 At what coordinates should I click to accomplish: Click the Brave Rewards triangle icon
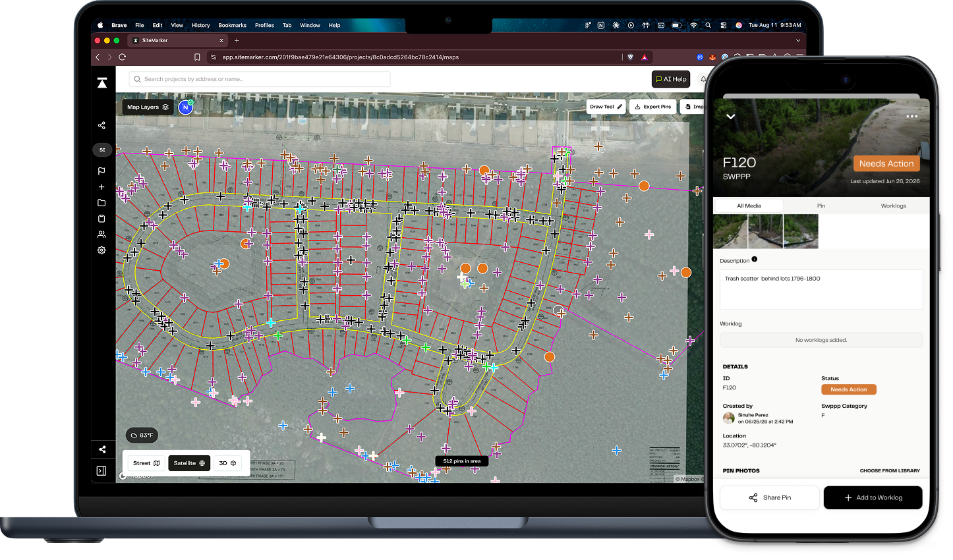point(645,57)
